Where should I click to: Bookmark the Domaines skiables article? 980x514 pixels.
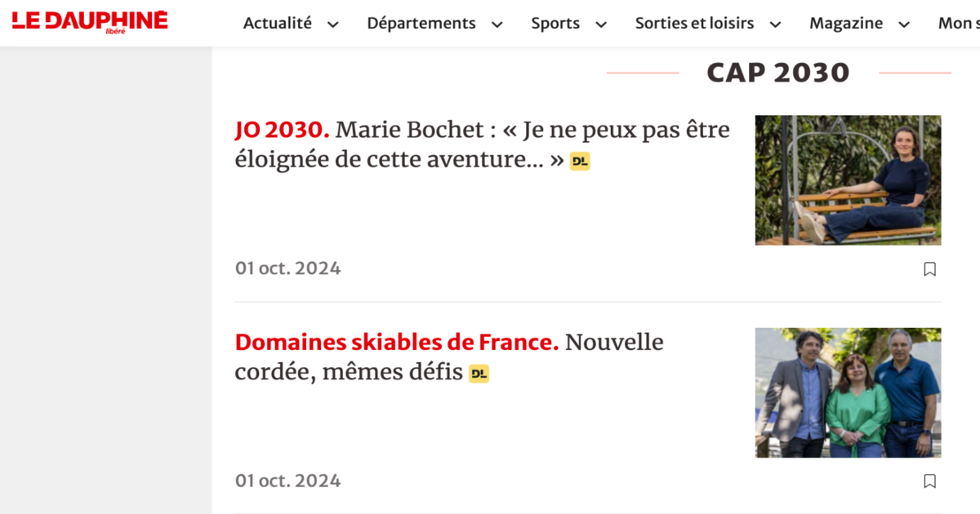[x=929, y=481]
